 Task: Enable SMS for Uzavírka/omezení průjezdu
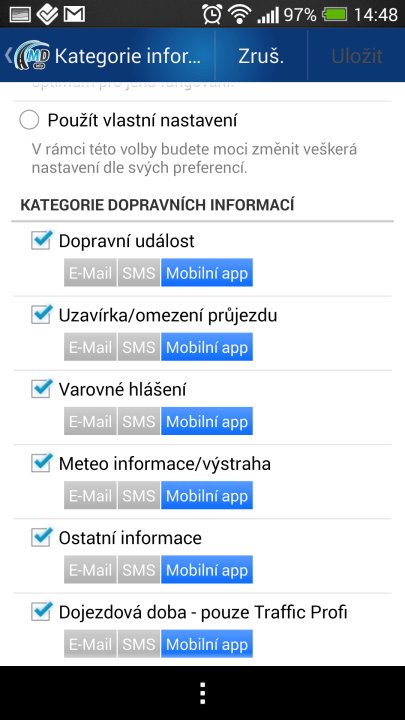(x=139, y=347)
